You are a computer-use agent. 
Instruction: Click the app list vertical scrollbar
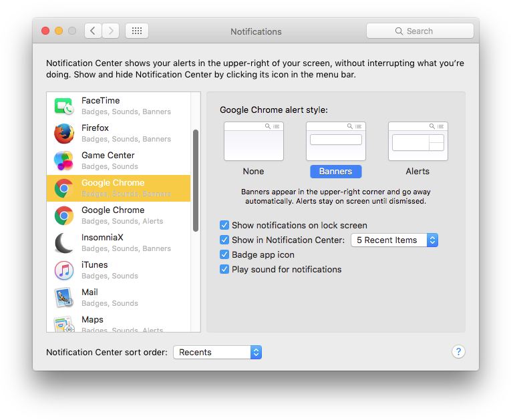click(x=196, y=180)
